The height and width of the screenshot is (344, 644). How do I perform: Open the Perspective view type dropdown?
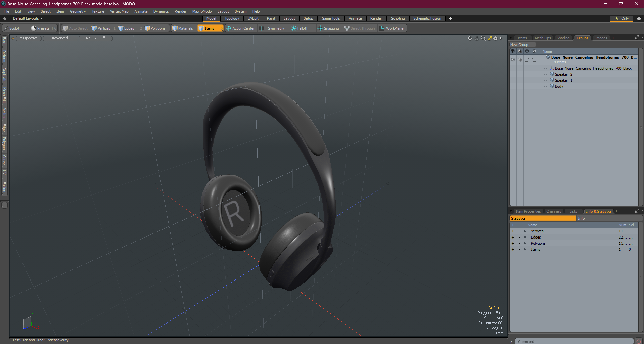(28, 38)
